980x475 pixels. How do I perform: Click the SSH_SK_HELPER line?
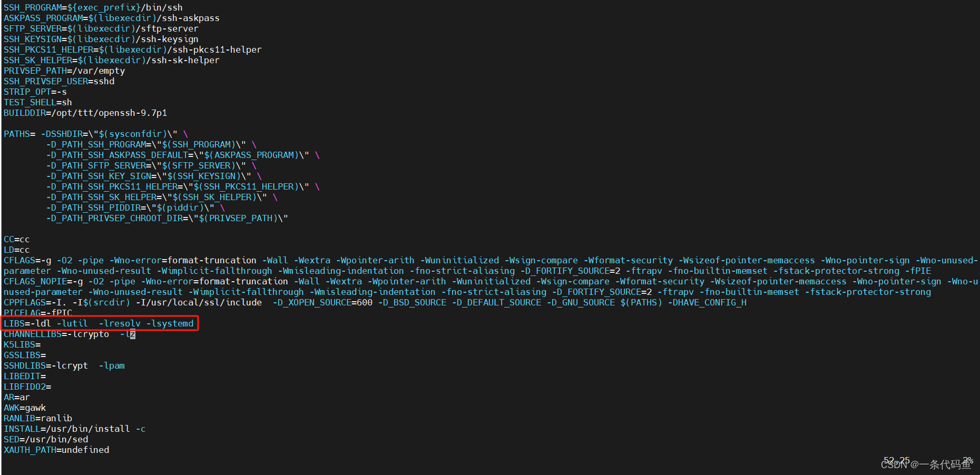(x=112, y=60)
